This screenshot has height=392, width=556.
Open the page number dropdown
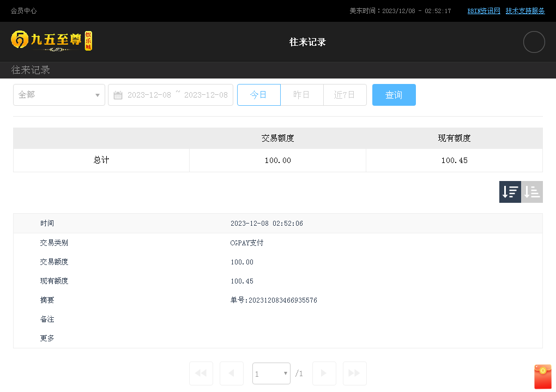coord(271,373)
